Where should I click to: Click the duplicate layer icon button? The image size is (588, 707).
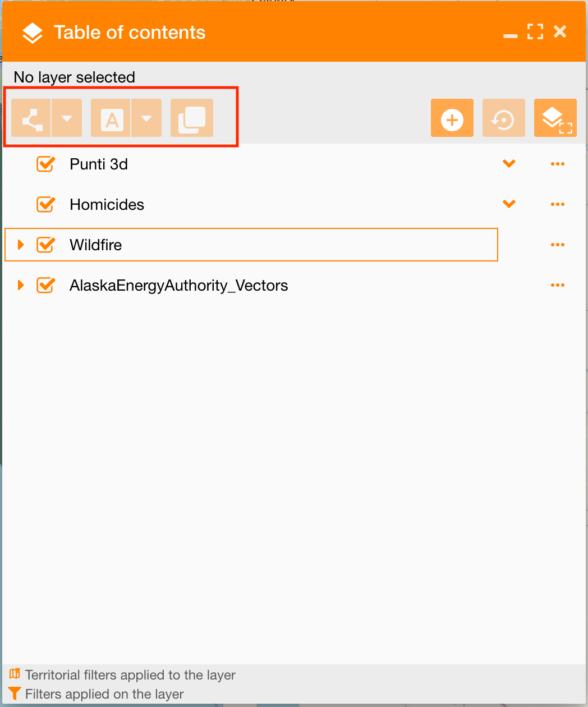pos(192,118)
